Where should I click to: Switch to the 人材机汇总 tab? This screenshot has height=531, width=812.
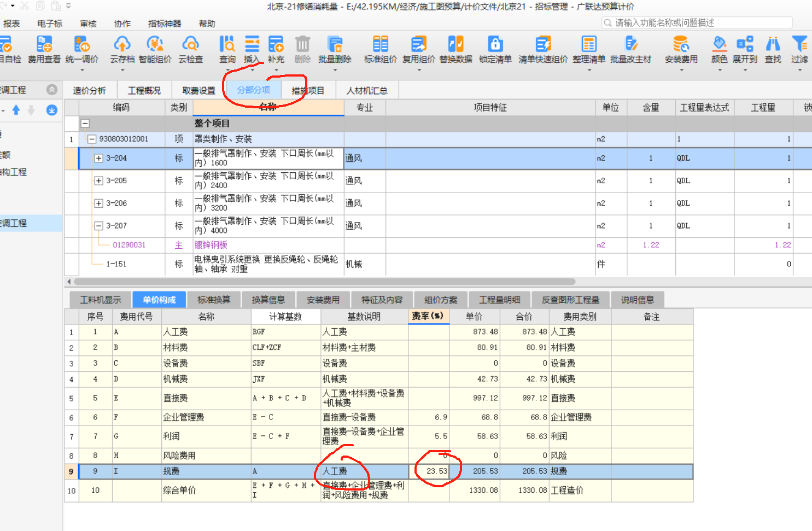click(x=367, y=90)
